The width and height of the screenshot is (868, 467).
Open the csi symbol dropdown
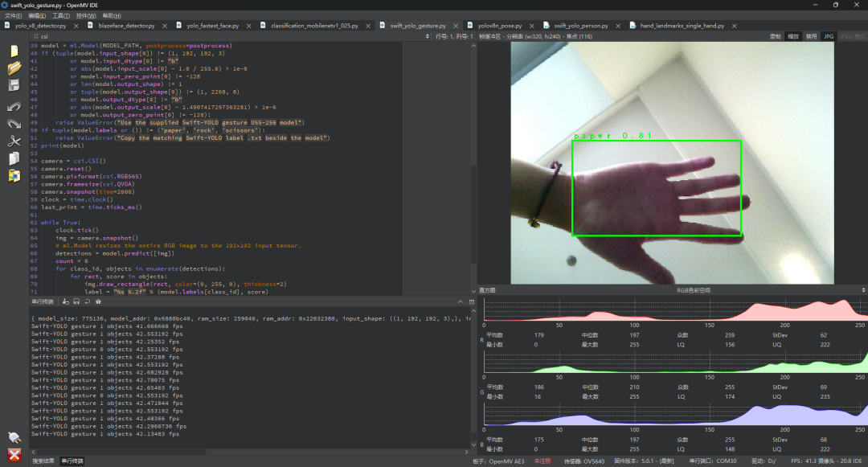pyautogui.click(x=232, y=36)
